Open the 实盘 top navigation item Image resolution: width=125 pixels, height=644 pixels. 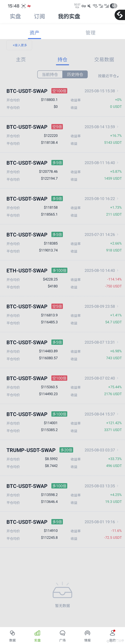coord(15,17)
